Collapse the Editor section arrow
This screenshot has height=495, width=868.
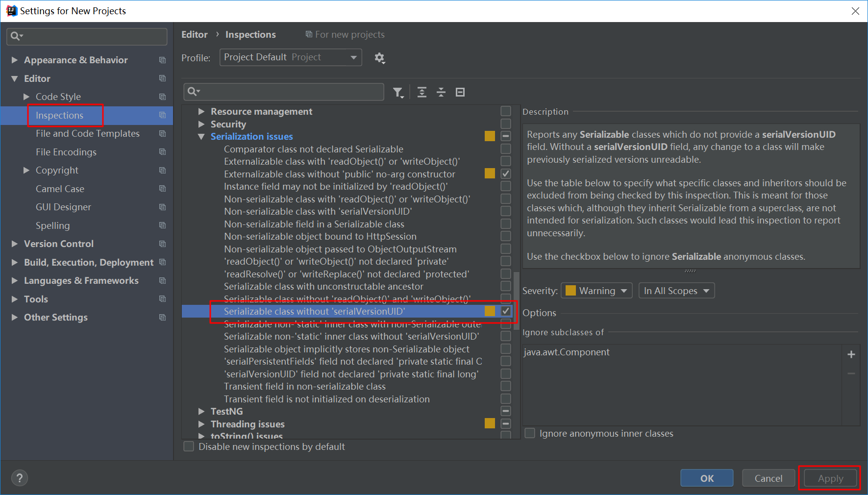(x=14, y=78)
